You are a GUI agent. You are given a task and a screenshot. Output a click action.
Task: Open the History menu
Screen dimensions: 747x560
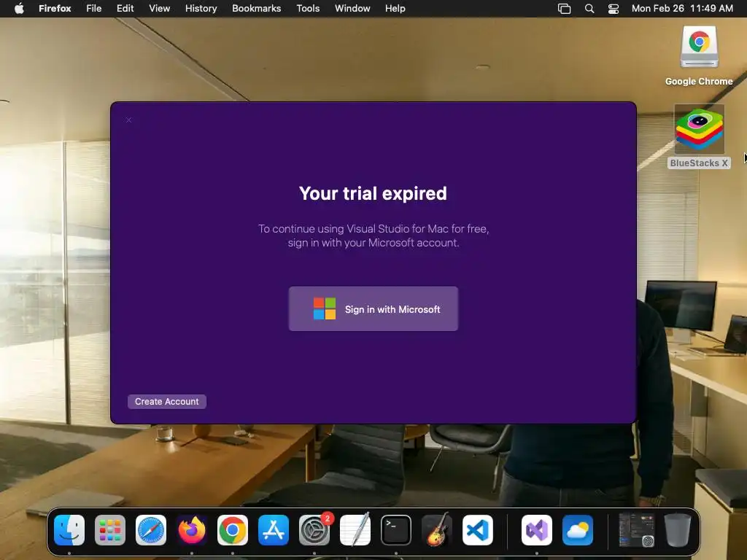tap(201, 9)
